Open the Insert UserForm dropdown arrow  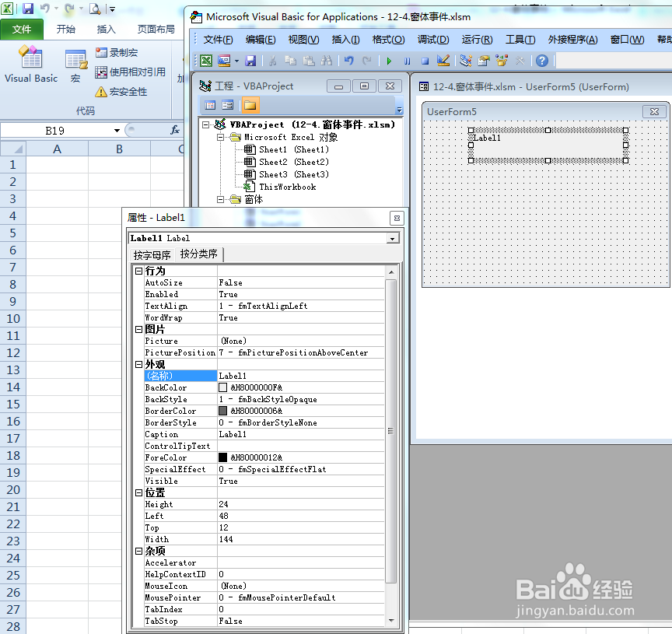[236, 61]
